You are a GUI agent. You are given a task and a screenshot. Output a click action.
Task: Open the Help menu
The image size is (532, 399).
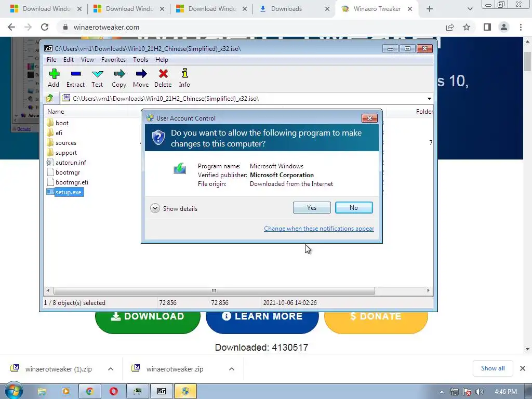(x=162, y=60)
